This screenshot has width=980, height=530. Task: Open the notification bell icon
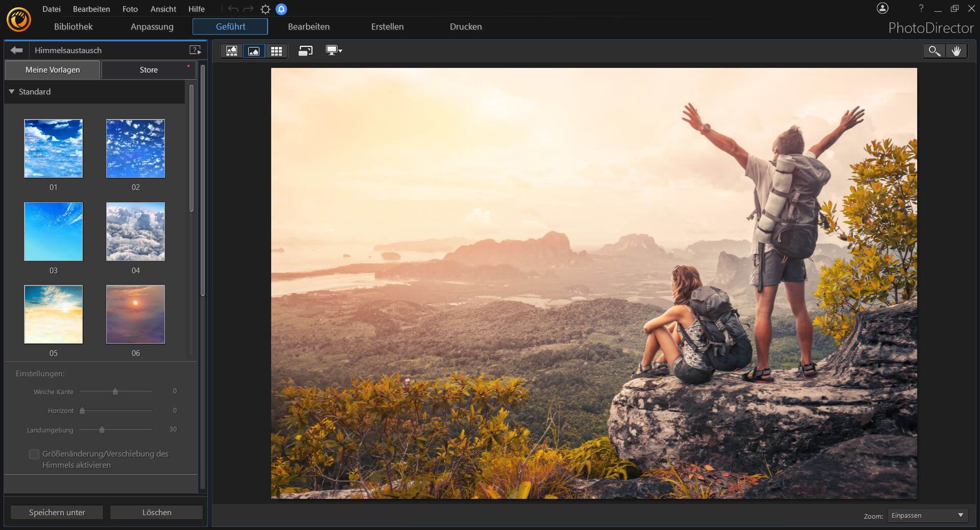281,9
